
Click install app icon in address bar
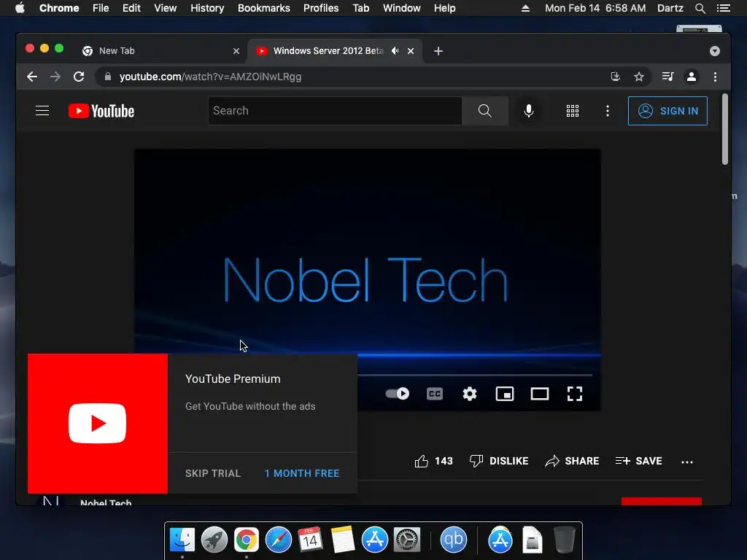(616, 77)
